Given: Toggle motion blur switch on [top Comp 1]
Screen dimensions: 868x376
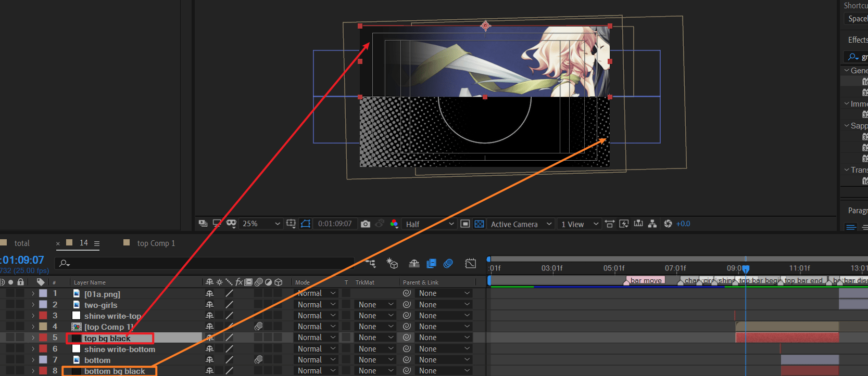Looking at the screenshot, I should (258, 327).
